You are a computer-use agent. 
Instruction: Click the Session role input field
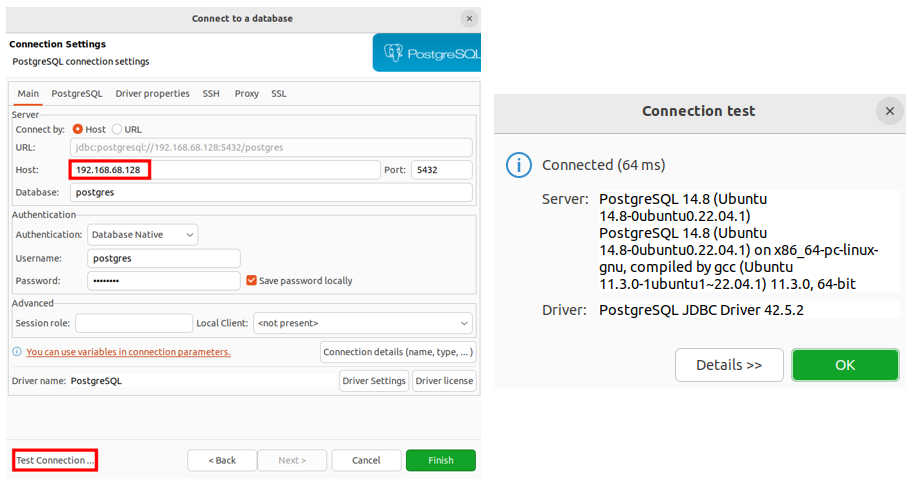134,323
